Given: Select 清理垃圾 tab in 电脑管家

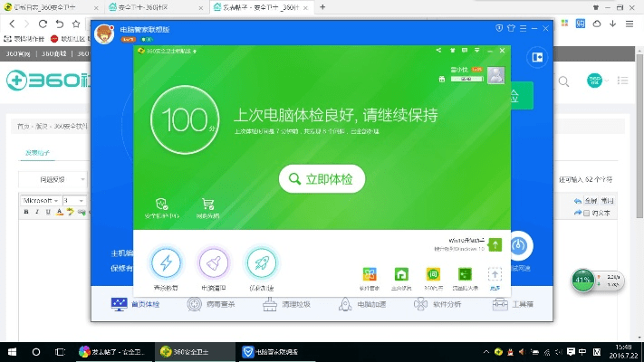Looking at the screenshot, I should tap(286, 304).
